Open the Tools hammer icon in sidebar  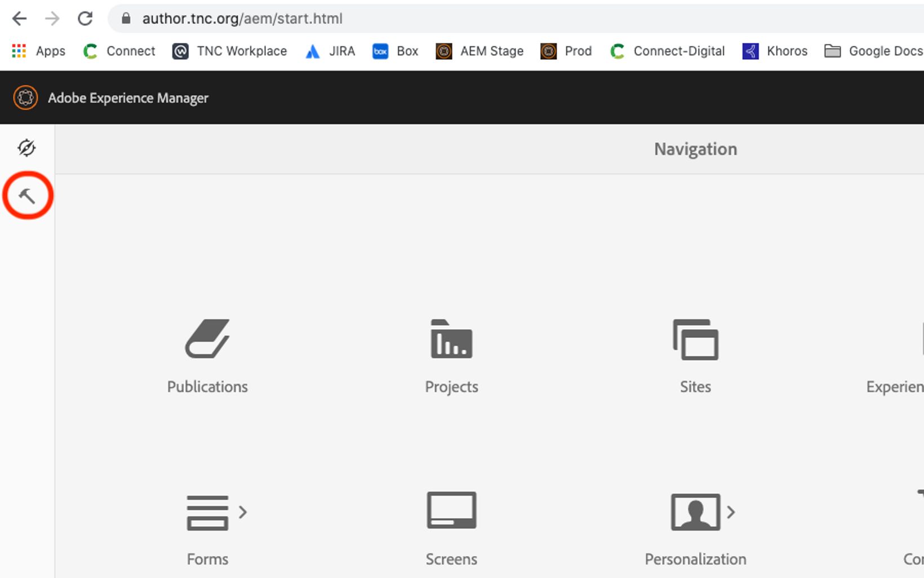tap(27, 196)
